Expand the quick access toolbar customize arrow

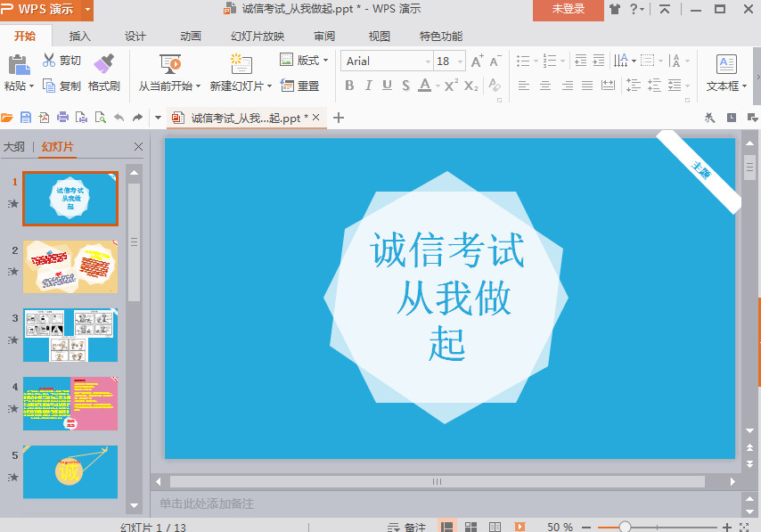(158, 118)
